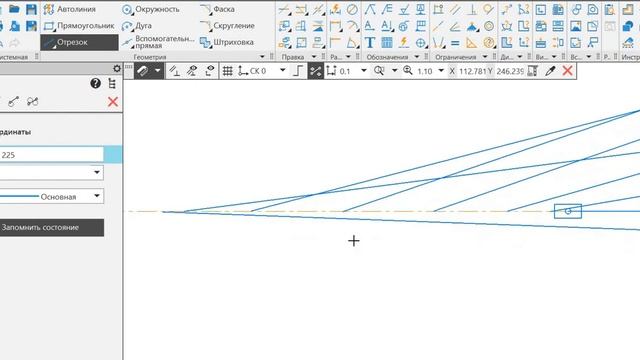Click the blue highlight beside 225 field
The width and height of the screenshot is (640, 360).
(x=113, y=155)
